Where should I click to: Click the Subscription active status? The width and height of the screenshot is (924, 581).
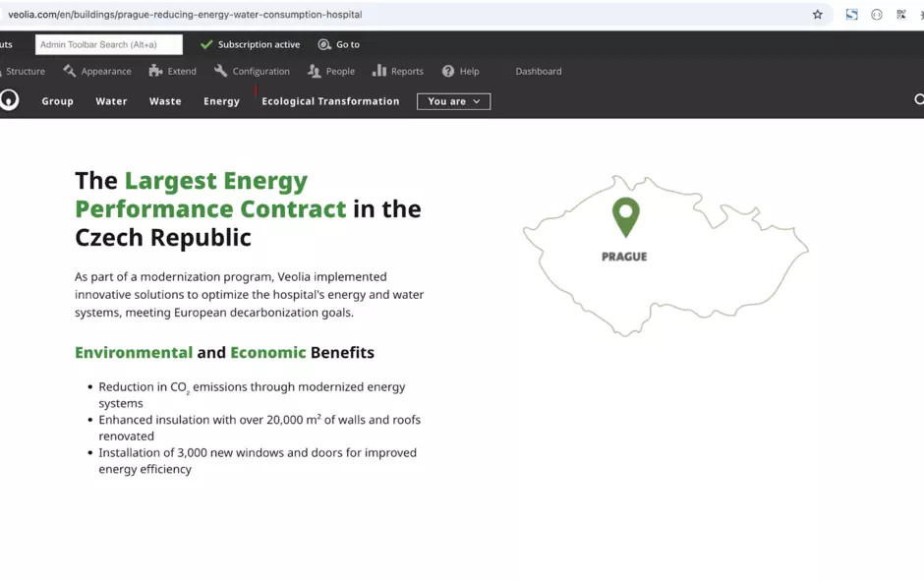pos(250,44)
